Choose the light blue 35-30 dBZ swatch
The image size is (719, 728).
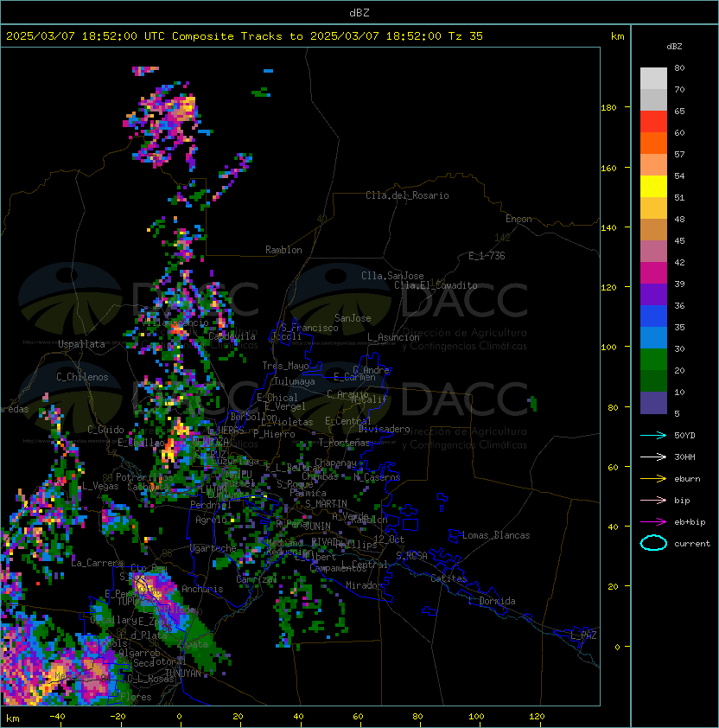[653, 338]
